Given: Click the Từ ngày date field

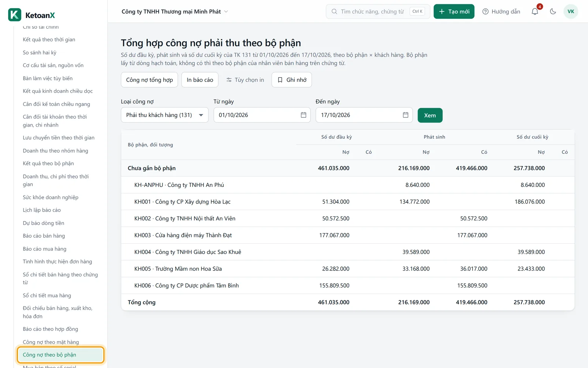Looking at the screenshot, I should (262, 115).
